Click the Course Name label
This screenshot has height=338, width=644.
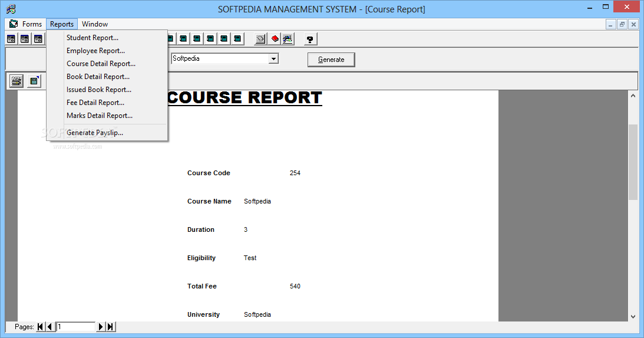coord(210,202)
